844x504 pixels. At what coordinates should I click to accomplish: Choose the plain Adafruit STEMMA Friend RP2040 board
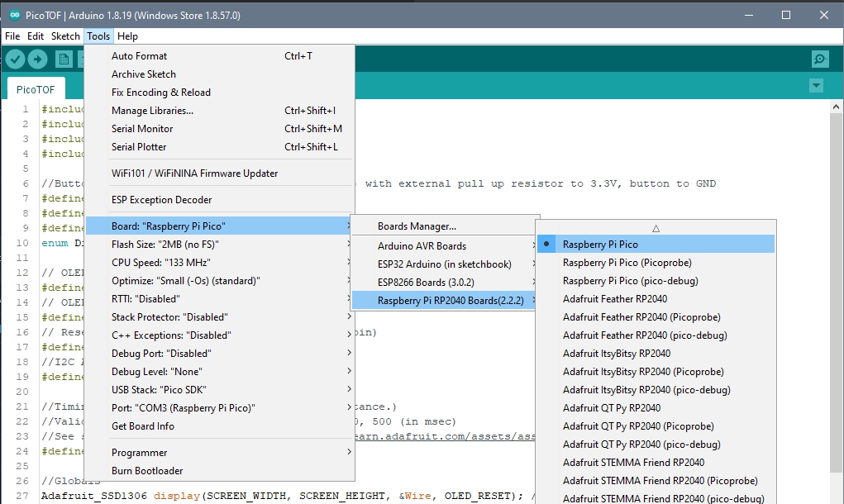click(656, 463)
